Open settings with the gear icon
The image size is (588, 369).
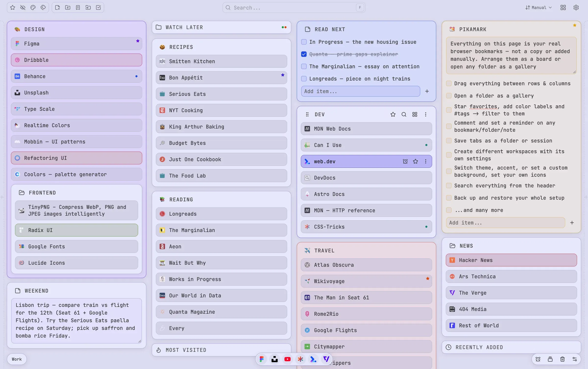pos(576,8)
